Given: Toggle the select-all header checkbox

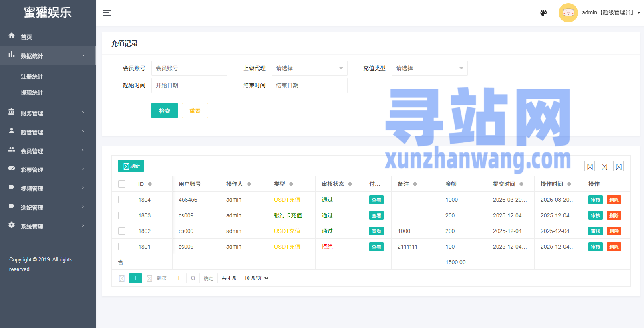Looking at the screenshot, I should click(x=122, y=184).
